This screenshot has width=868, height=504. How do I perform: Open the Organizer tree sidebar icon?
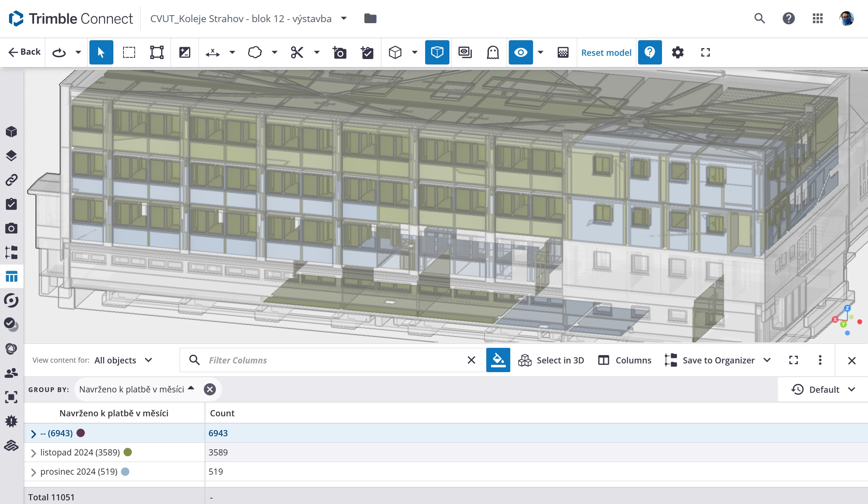pyautogui.click(x=11, y=253)
